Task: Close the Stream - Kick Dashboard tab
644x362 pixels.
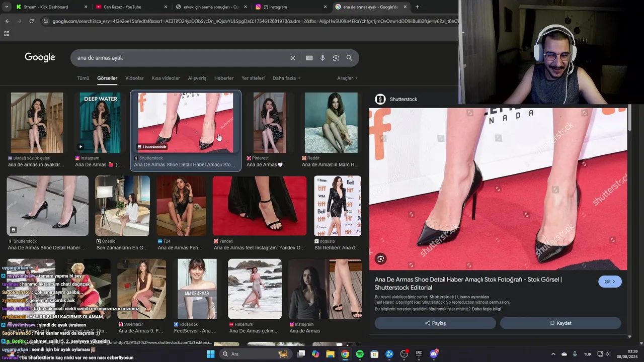Action: point(86,7)
